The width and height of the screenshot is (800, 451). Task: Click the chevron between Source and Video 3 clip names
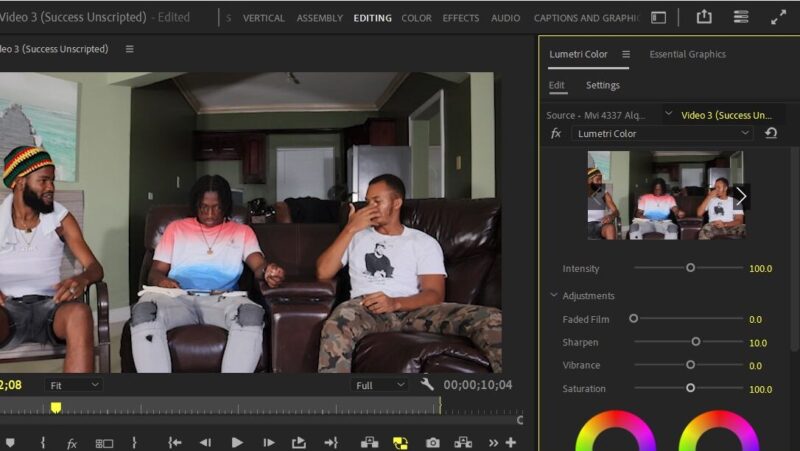click(668, 113)
